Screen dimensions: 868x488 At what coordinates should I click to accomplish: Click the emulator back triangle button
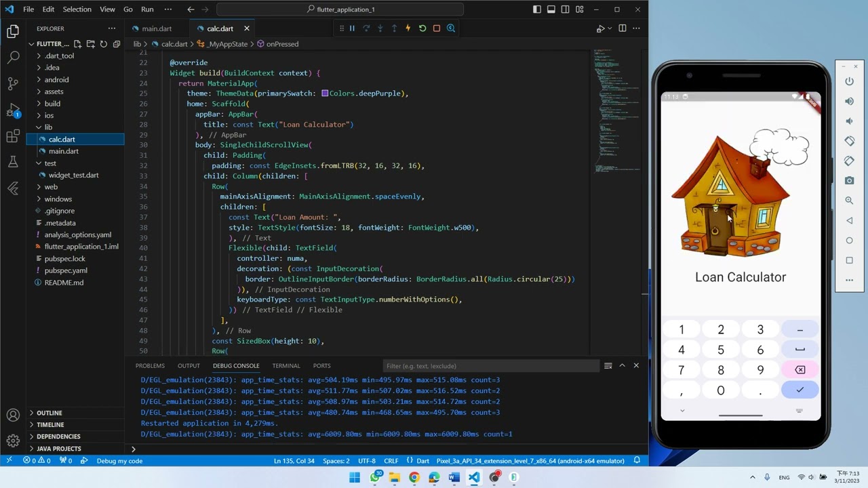[849, 220]
